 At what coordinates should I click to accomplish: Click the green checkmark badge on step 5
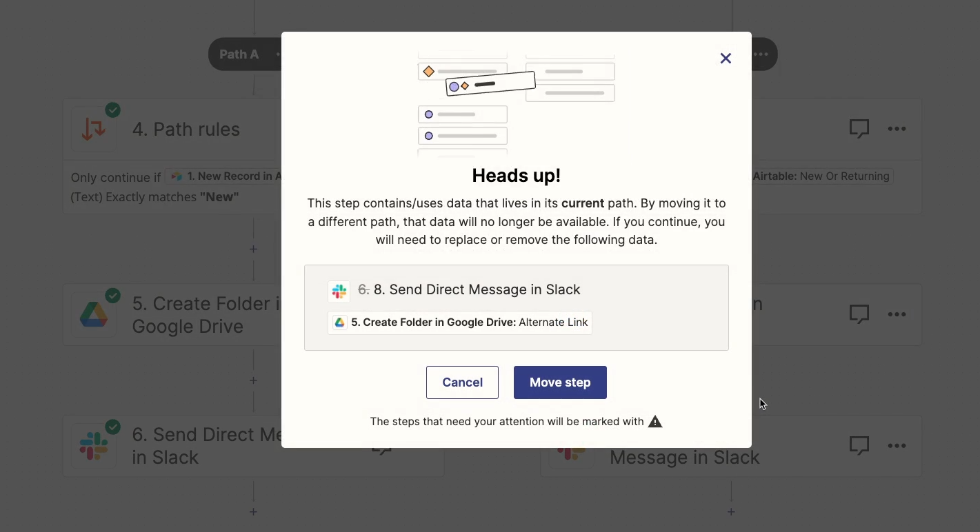(x=112, y=295)
